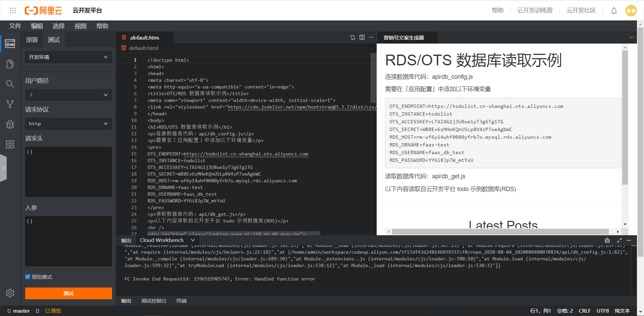Toggle the 预览模式 checkbox
This screenshot has width=644, height=316.
click(28, 277)
